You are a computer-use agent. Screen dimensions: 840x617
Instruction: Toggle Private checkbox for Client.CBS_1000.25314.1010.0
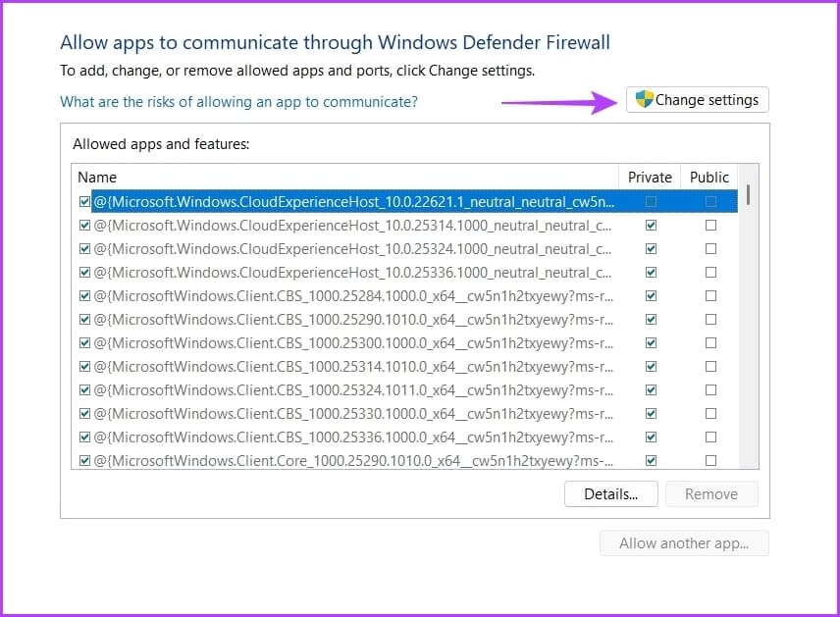pos(651,366)
